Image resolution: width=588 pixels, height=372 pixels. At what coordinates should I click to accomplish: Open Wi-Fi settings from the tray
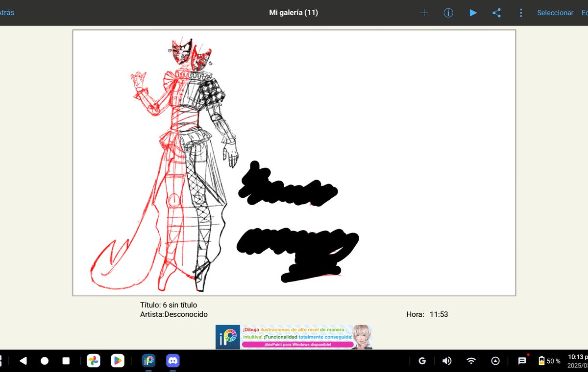471,361
